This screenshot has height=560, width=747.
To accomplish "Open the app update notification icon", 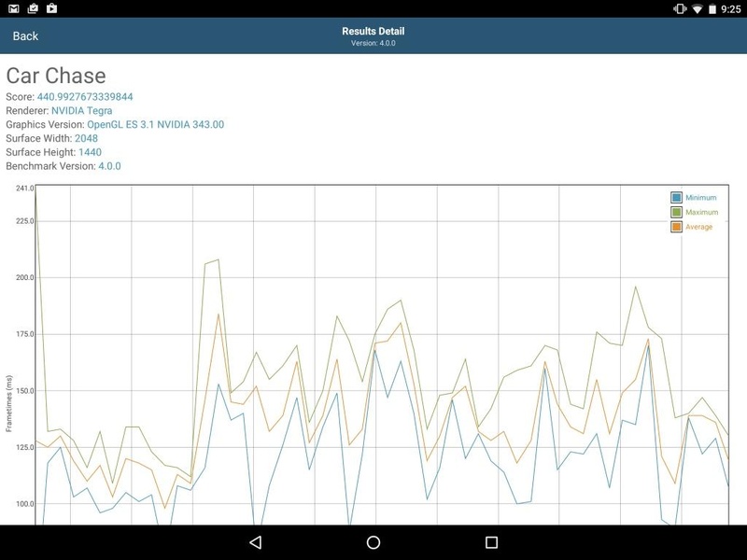I will [33, 8].
